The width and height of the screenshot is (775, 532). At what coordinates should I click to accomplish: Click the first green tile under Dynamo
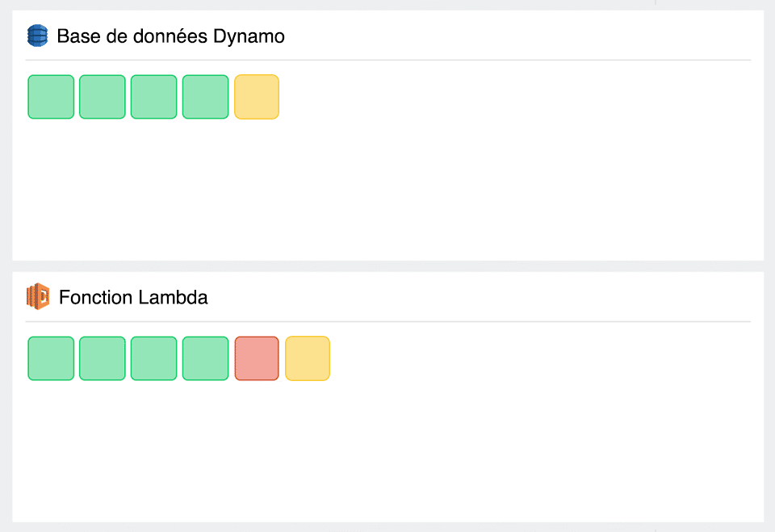coord(51,96)
